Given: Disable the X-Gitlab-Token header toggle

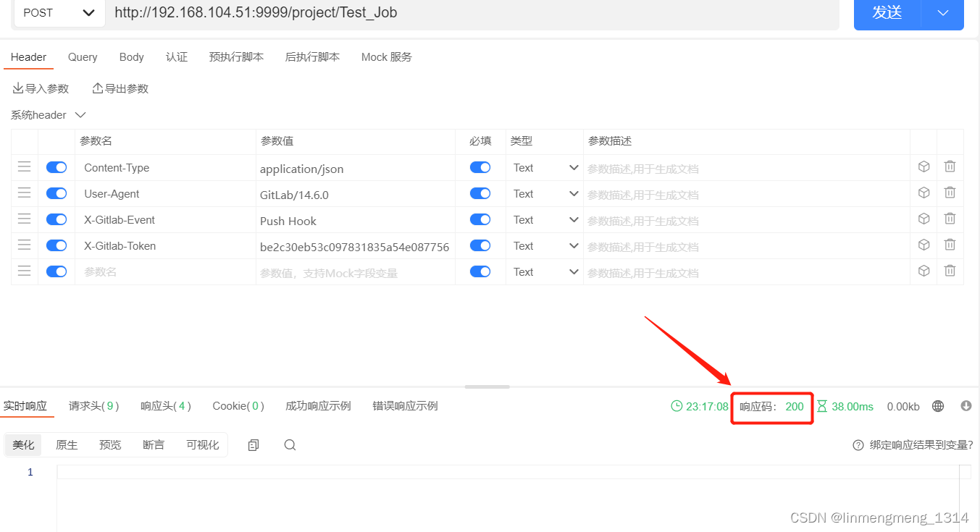Looking at the screenshot, I should (56, 245).
